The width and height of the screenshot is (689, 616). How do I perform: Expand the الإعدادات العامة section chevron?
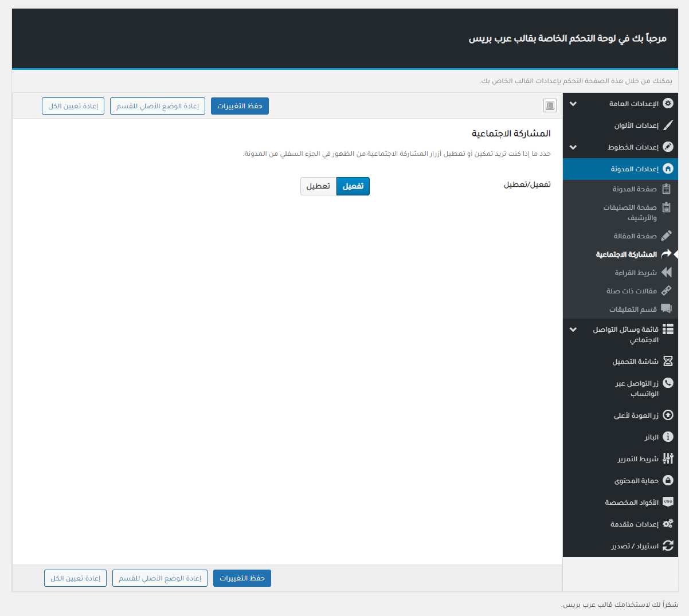(573, 104)
